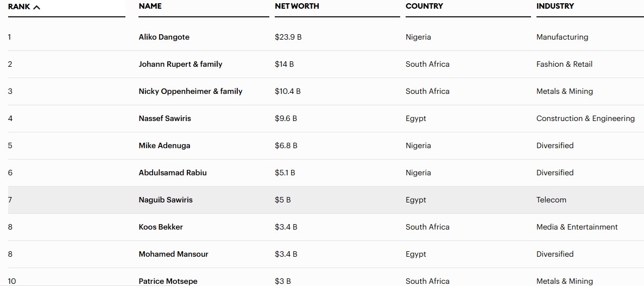This screenshot has height=286, width=644.
Task: Click the Telecom industry cell
Action: 551,200
